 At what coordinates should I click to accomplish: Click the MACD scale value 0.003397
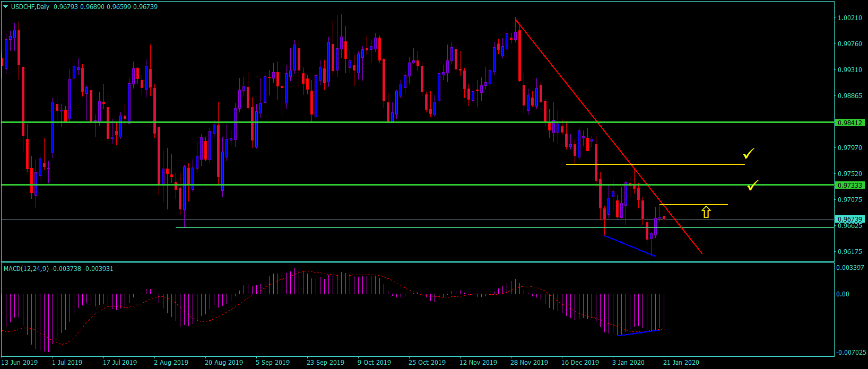(850, 268)
